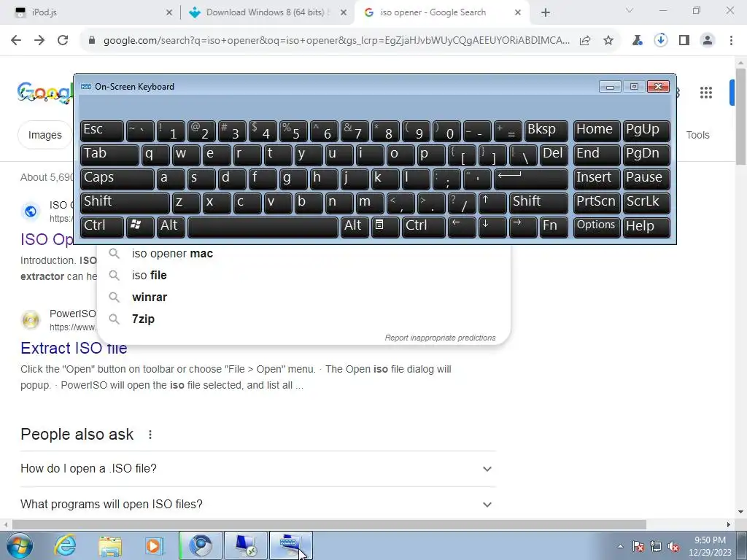Open the Google apps grid

point(706,93)
